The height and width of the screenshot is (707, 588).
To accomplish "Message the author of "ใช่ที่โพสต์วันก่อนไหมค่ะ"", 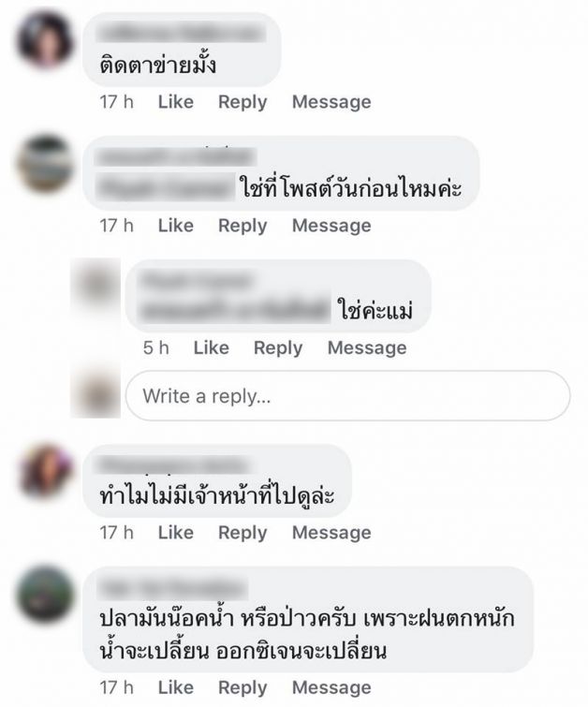I will click(x=331, y=226).
